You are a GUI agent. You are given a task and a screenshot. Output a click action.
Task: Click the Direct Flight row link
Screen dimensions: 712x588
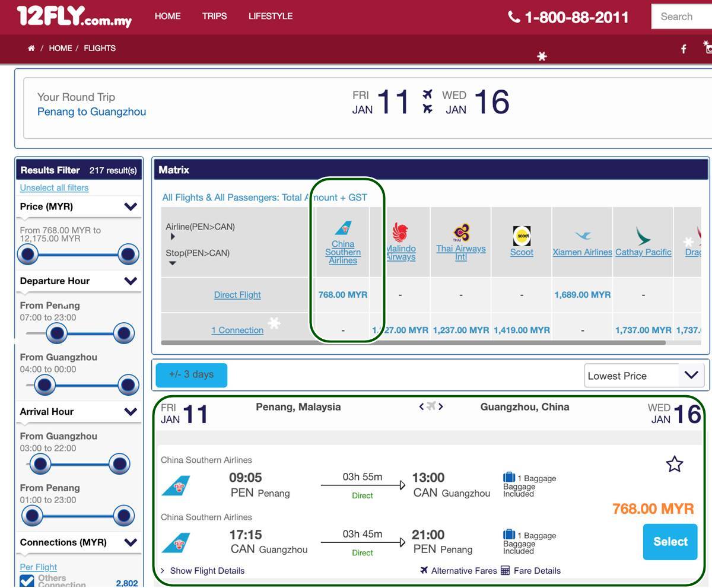click(x=237, y=295)
